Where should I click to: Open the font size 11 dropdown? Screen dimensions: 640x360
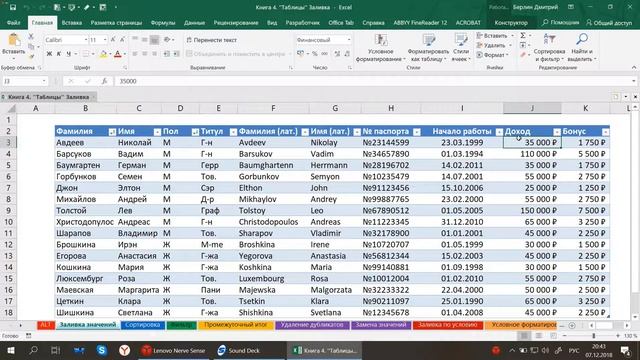pos(105,40)
